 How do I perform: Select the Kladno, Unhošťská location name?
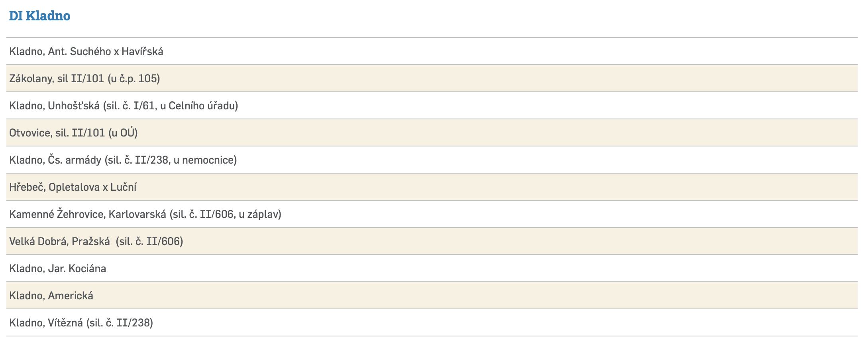click(x=54, y=106)
